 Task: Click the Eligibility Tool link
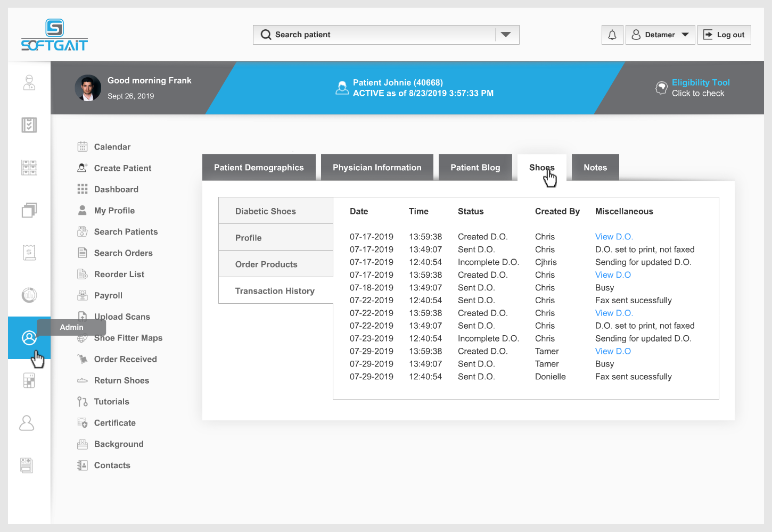[700, 83]
